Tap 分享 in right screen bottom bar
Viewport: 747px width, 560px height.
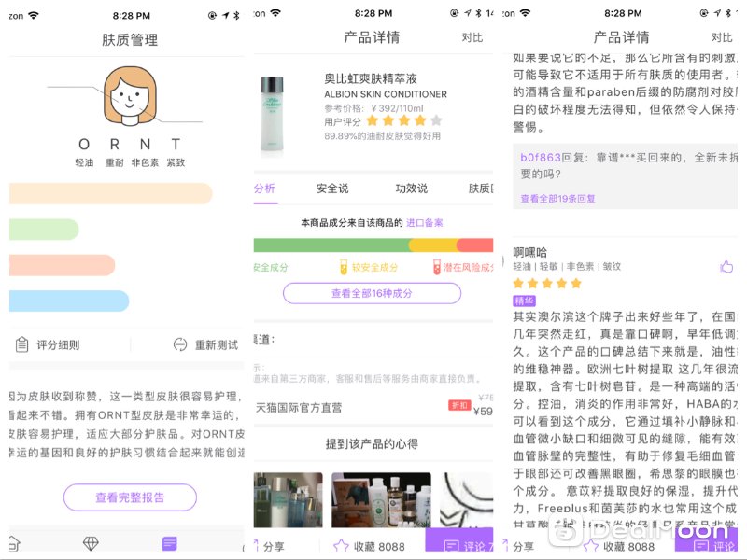pyautogui.click(x=519, y=546)
